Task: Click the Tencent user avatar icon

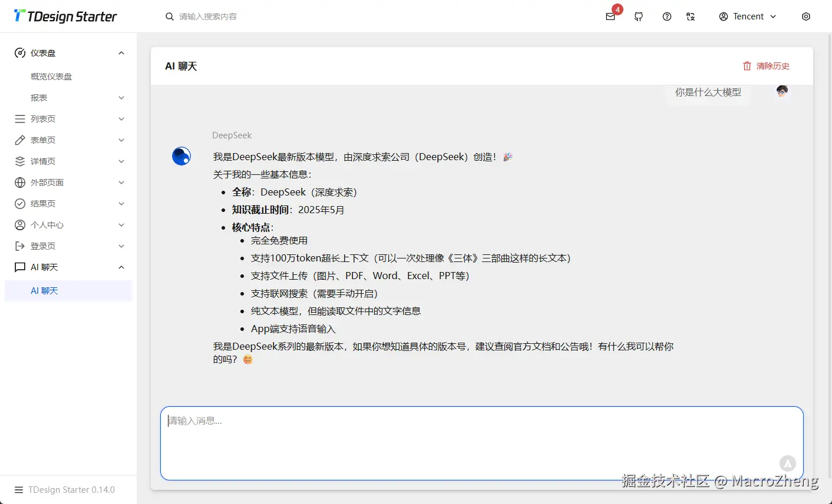Action: pyautogui.click(x=724, y=16)
